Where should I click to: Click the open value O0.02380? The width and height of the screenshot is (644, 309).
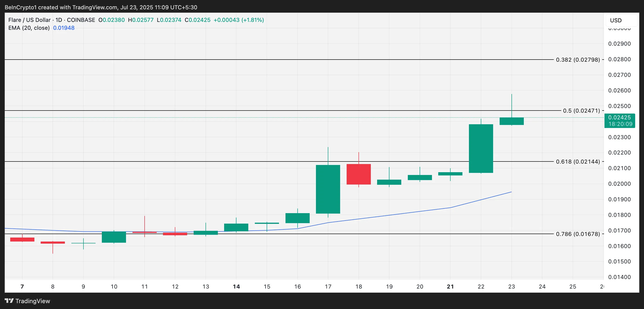pyautogui.click(x=112, y=20)
